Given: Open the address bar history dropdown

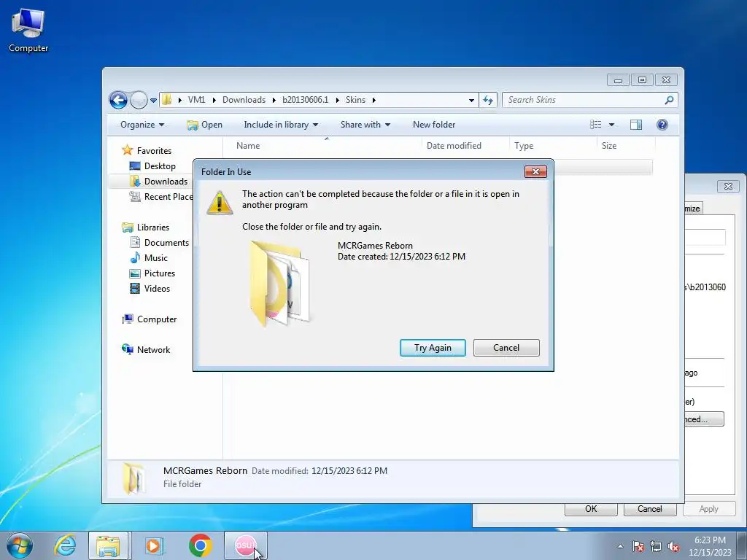Looking at the screenshot, I should coord(471,100).
